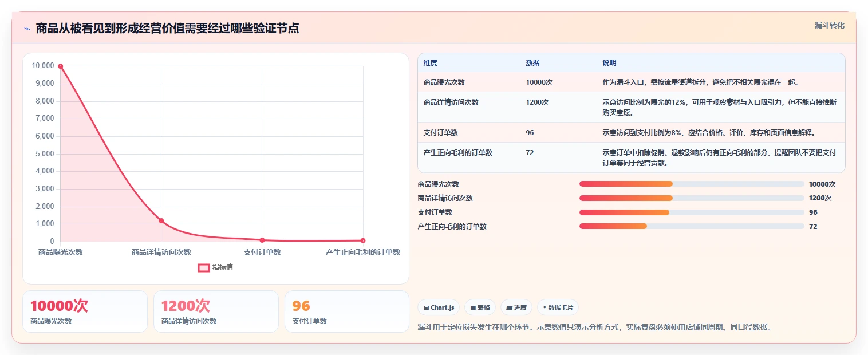Select the 数据卡片 chip

click(558, 307)
